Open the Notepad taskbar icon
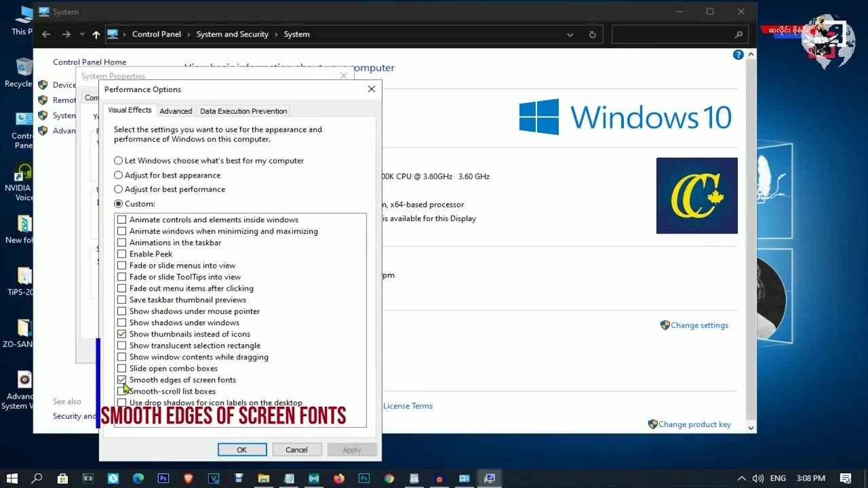Viewport: 868px width, 488px height. pos(289,479)
